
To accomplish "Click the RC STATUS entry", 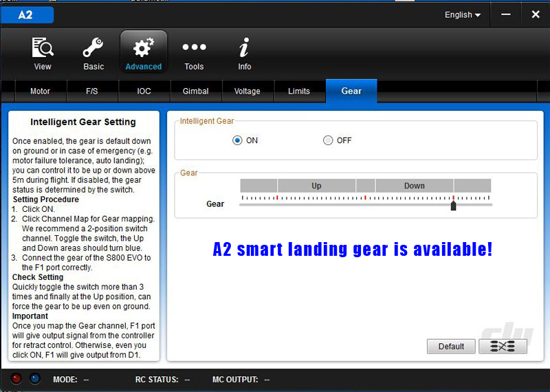I will pos(163,380).
